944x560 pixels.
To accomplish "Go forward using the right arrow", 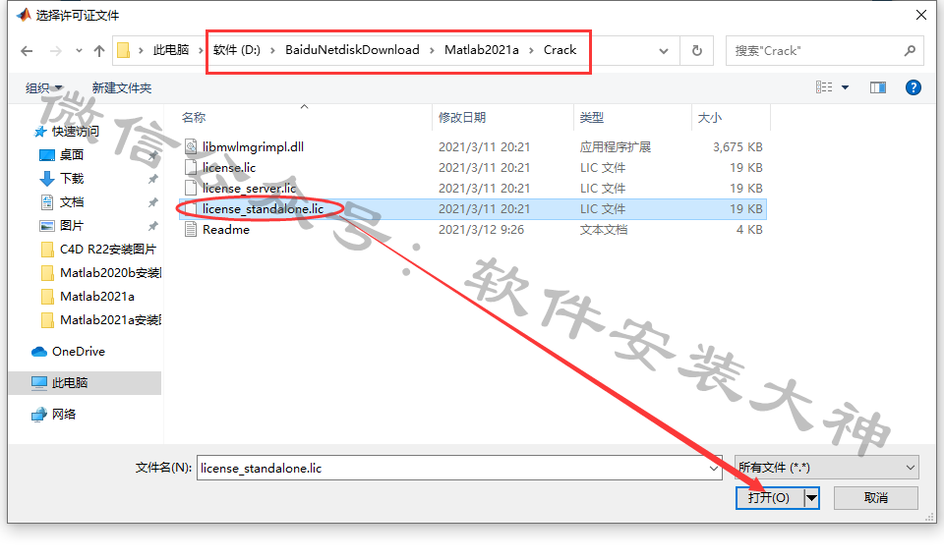I will tap(56, 51).
